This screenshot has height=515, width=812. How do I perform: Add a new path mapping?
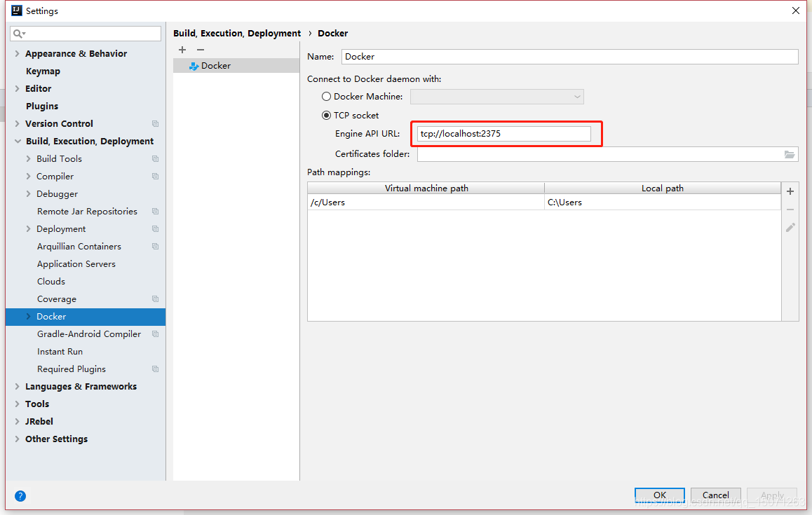[790, 191]
